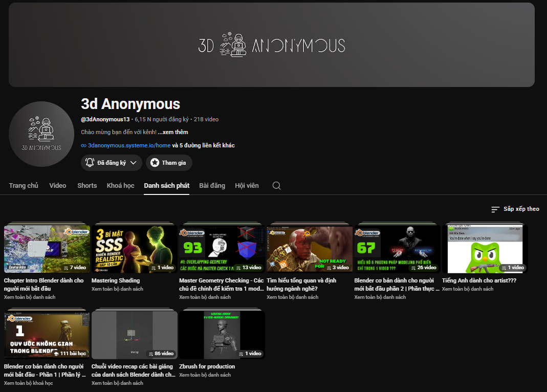Click 'Tìm hiểu tổng quan và định hướng' title
This screenshot has height=392, width=547.
(x=301, y=285)
